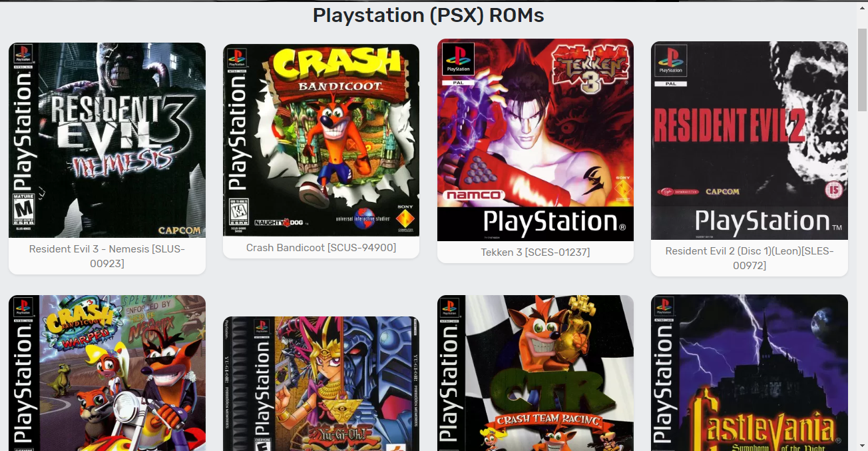Open Resident Evil 3 Nemesis cover image
The width and height of the screenshot is (868, 451).
[107, 140]
